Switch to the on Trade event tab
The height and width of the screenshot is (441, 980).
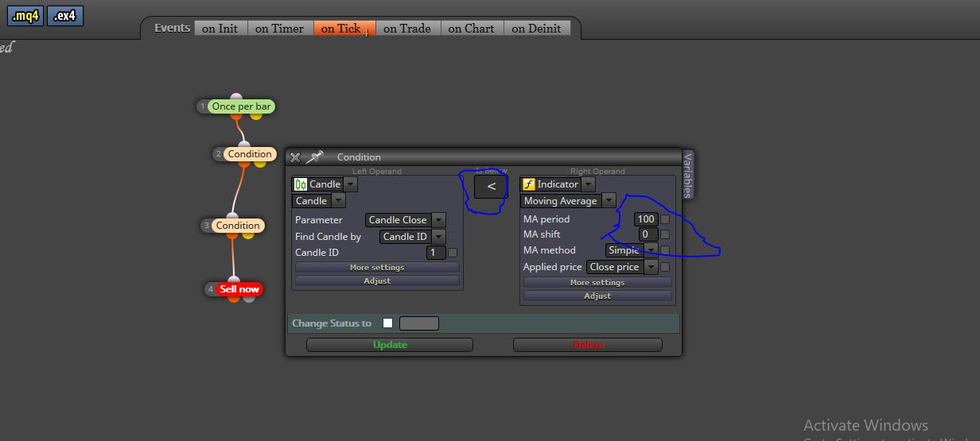[x=406, y=29]
